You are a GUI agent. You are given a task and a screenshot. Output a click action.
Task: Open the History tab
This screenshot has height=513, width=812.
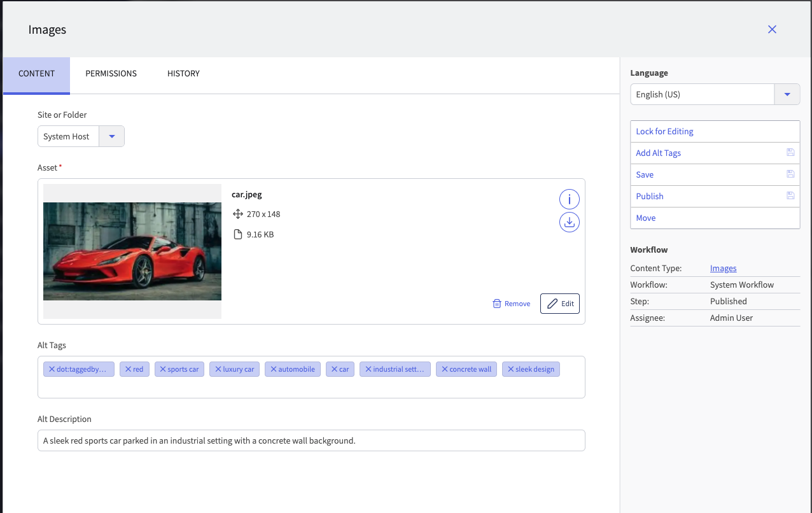[x=183, y=74]
